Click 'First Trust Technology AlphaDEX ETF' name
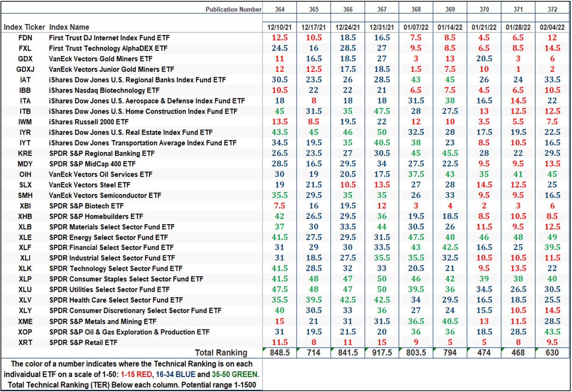The height and width of the screenshot is (392, 572). click(x=108, y=48)
